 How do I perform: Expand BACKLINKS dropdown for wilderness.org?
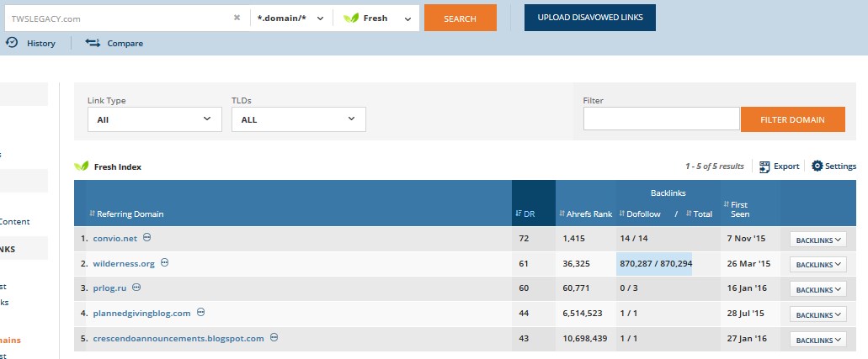pos(818,264)
